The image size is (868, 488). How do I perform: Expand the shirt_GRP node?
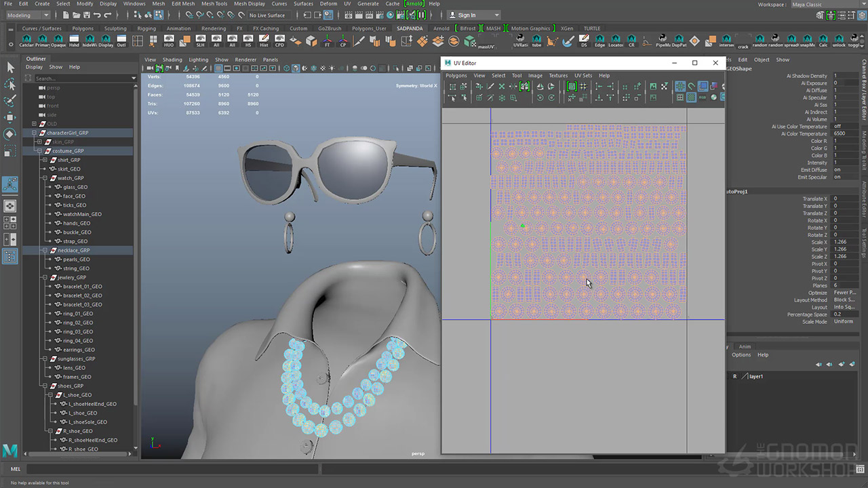click(45, 160)
